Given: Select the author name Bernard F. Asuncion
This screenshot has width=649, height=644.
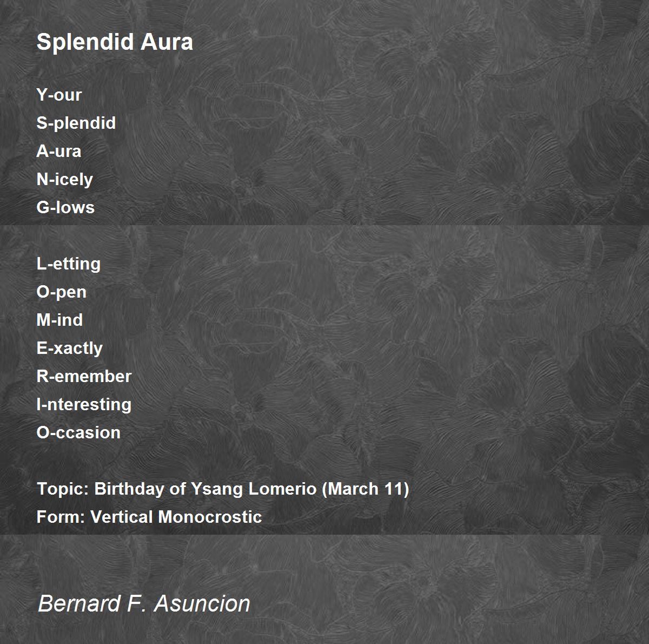Looking at the screenshot, I should (144, 603).
